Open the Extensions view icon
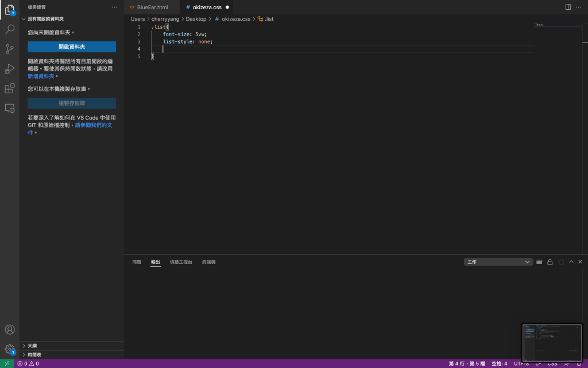Screen dimensions: 588x368 click(x=10, y=88)
